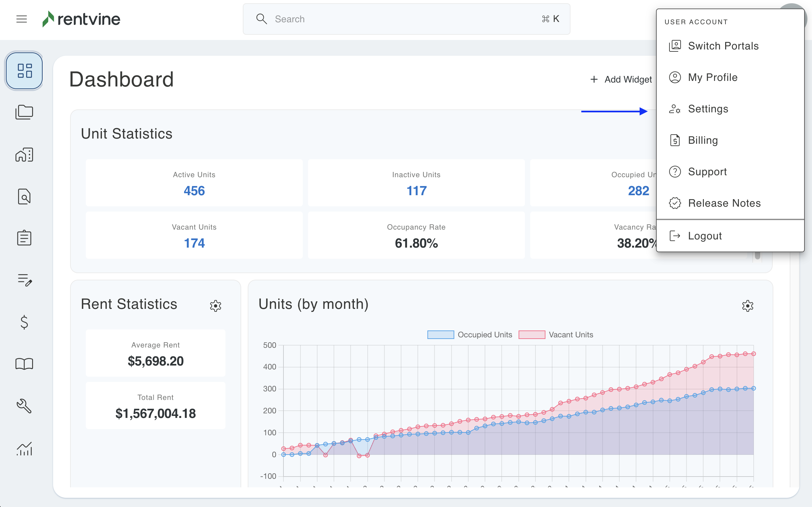Toggle Vacant Units legend in chart

tap(556, 335)
